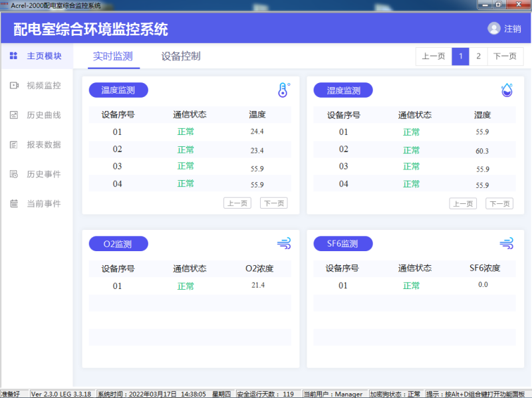Click the 当前事件 calendar icon in sidebar
The width and height of the screenshot is (532, 398).
click(x=13, y=203)
